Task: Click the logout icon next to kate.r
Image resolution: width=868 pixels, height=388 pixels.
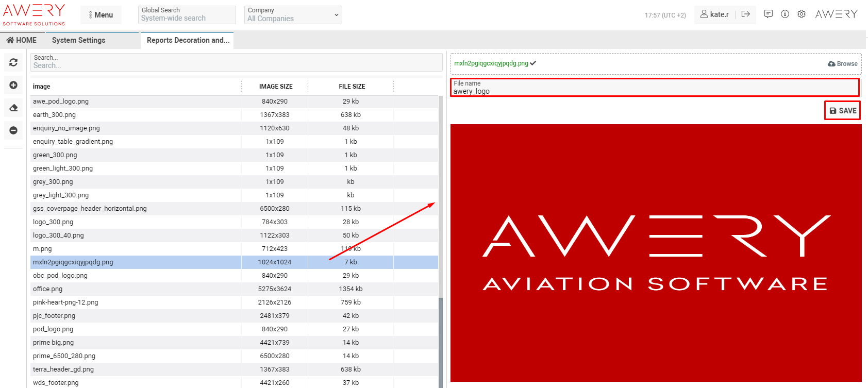Action: pyautogui.click(x=745, y=14)
